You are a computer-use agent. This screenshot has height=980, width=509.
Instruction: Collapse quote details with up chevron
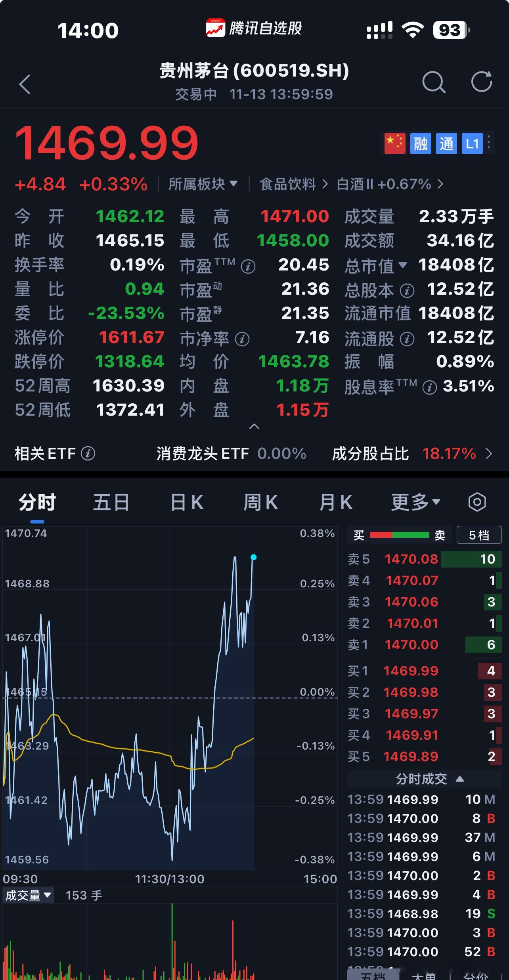(x=254, y=427)
